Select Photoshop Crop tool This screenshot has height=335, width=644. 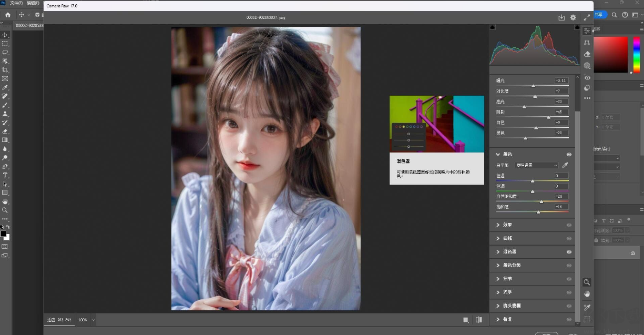coord(5,70)
